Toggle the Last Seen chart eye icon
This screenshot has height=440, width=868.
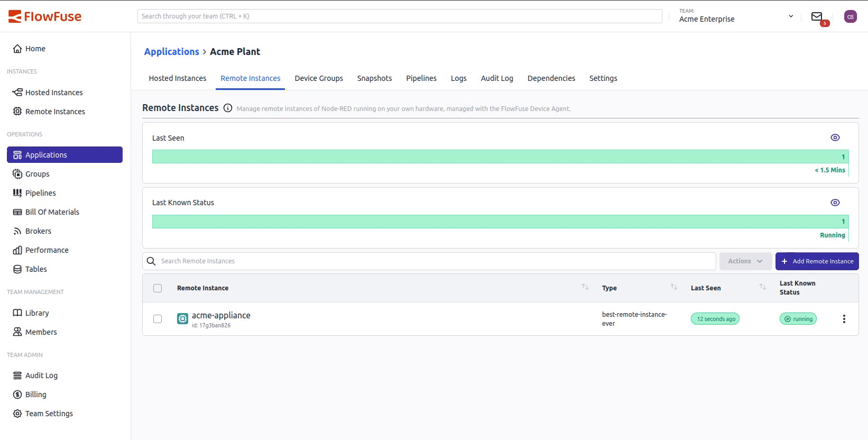(x=835, y=138)
